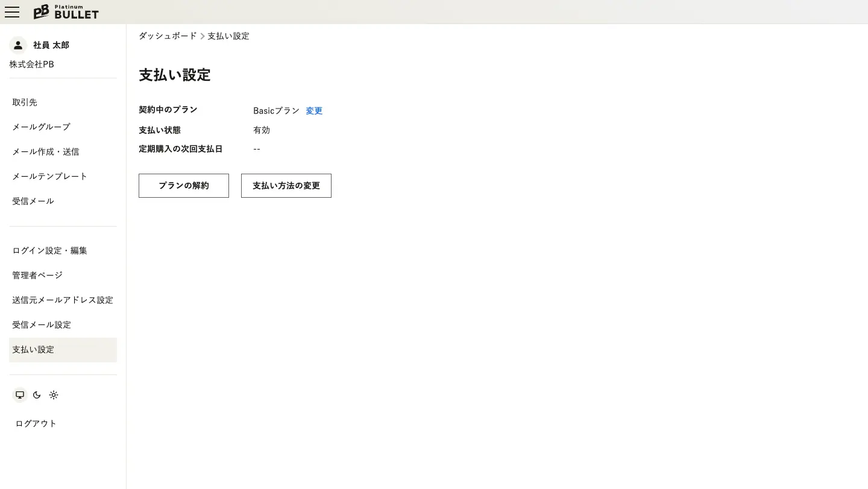Select 受信メール in the sidebar
Screen dimensions: 868x489
pos(33,201)
